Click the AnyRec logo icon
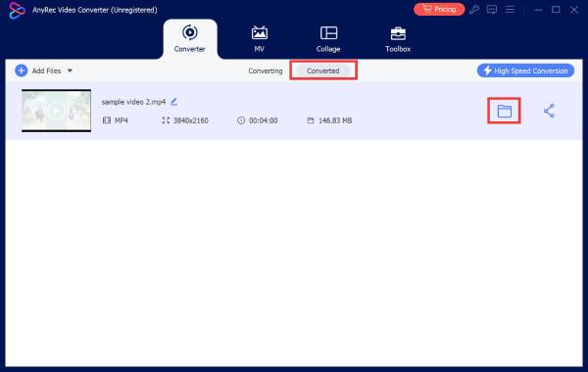Viewport: 588px width, 372px height. coord(17,11)
